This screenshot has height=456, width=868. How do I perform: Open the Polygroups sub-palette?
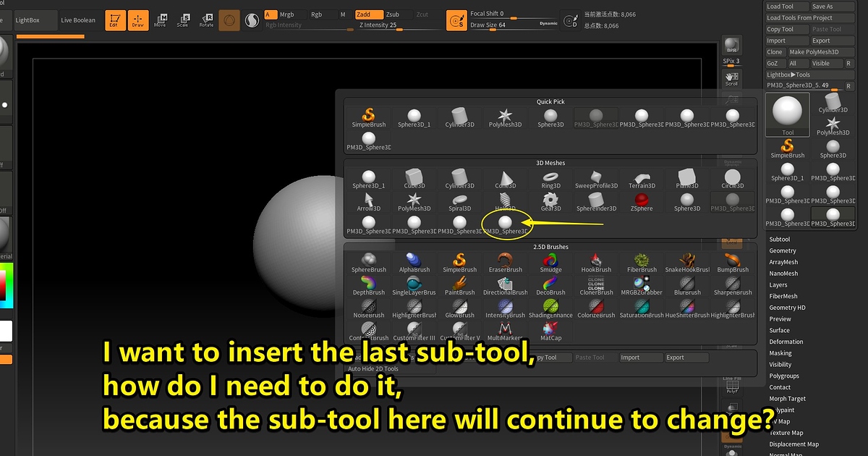tap(784, 376)
